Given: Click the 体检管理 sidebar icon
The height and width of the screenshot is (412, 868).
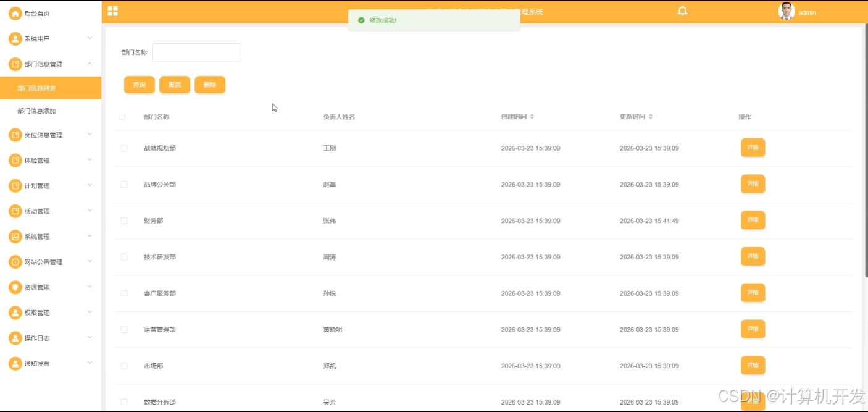Looking at the screenshot, I should point(15,161).
